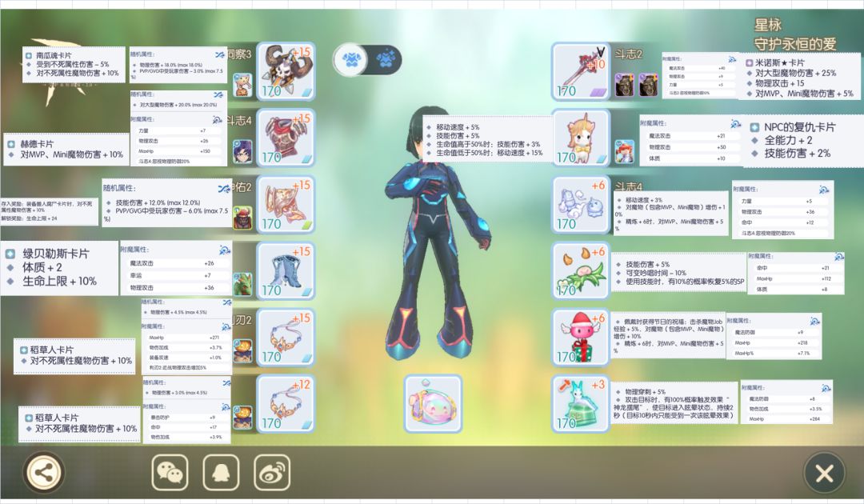The width and height of the screenshot is (864, 504).
Task: Share to Weibo with the eye icon
Action: point(272,473)
